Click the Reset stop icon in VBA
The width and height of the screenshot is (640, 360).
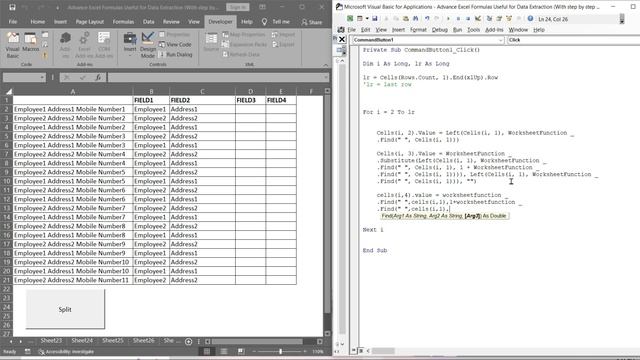click(x=468, y=19)
